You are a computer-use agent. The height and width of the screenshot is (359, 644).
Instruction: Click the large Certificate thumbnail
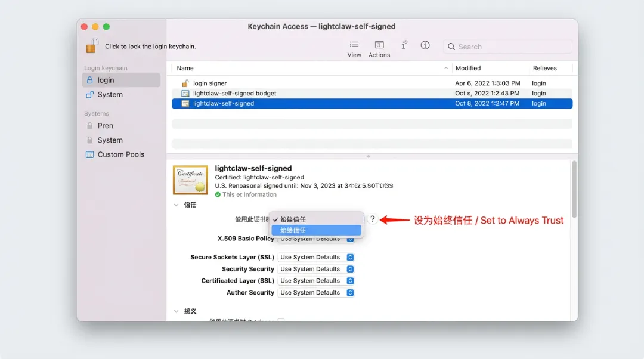(x=190, y=180)
